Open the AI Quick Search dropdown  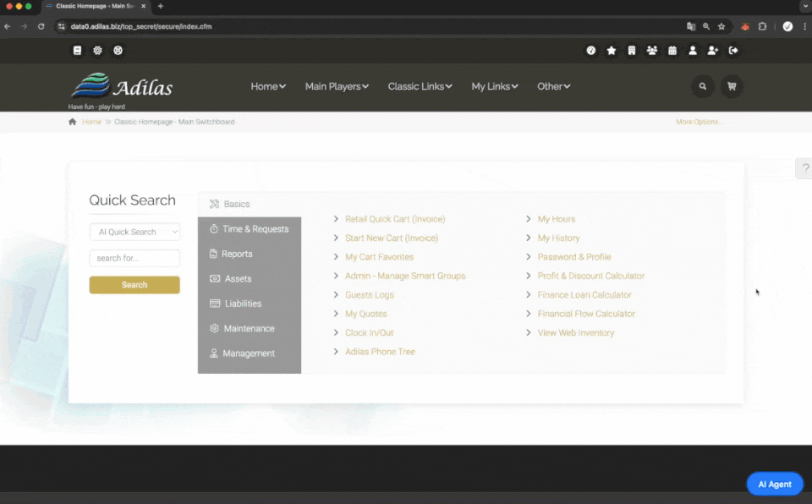pos(134,232)
